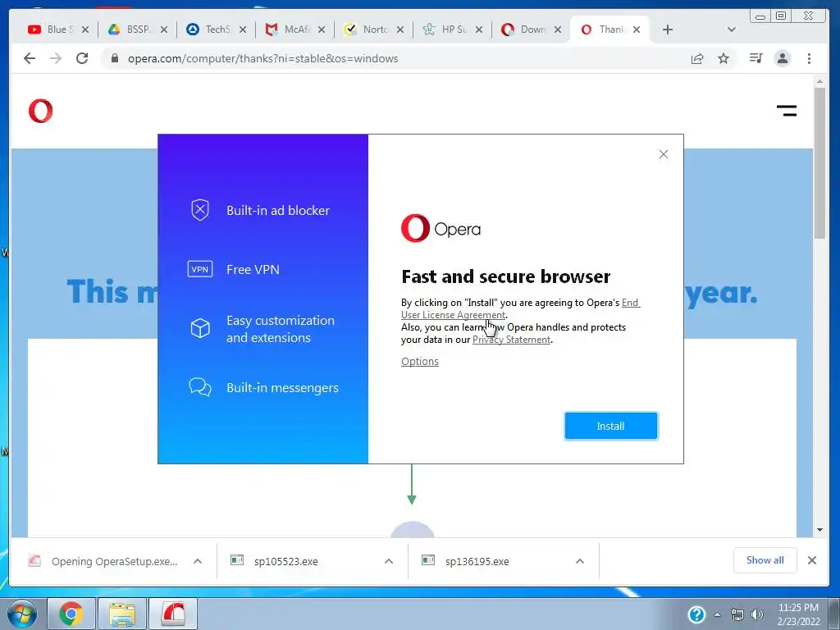
Task: Expand options for sp105523.exe download
Action: 389,561
